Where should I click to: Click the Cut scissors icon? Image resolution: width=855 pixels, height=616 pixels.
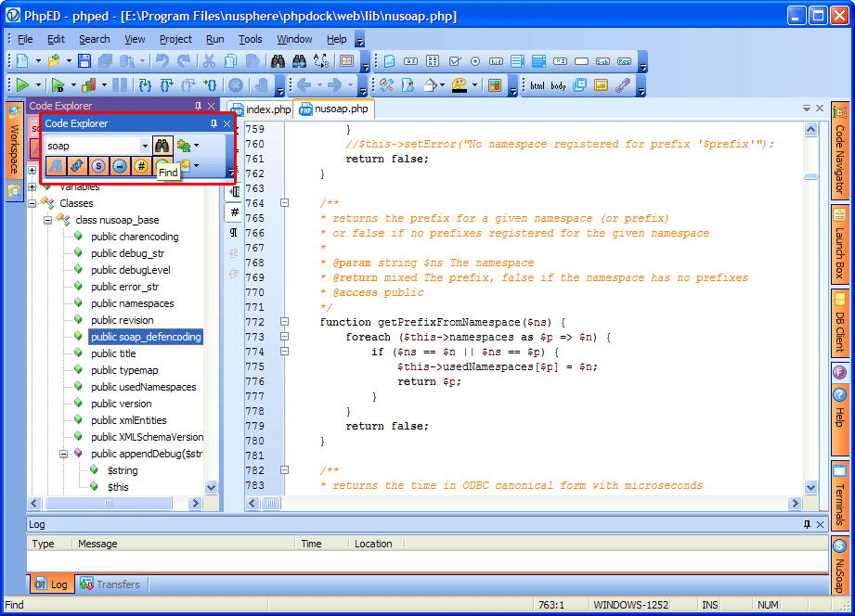point(209,61)
